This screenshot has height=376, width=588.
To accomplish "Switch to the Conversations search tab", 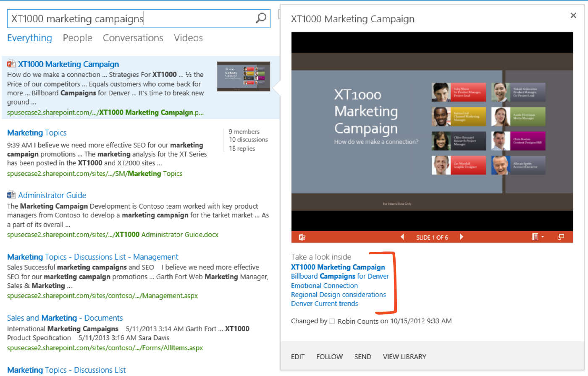I will (x=133, y=38).
